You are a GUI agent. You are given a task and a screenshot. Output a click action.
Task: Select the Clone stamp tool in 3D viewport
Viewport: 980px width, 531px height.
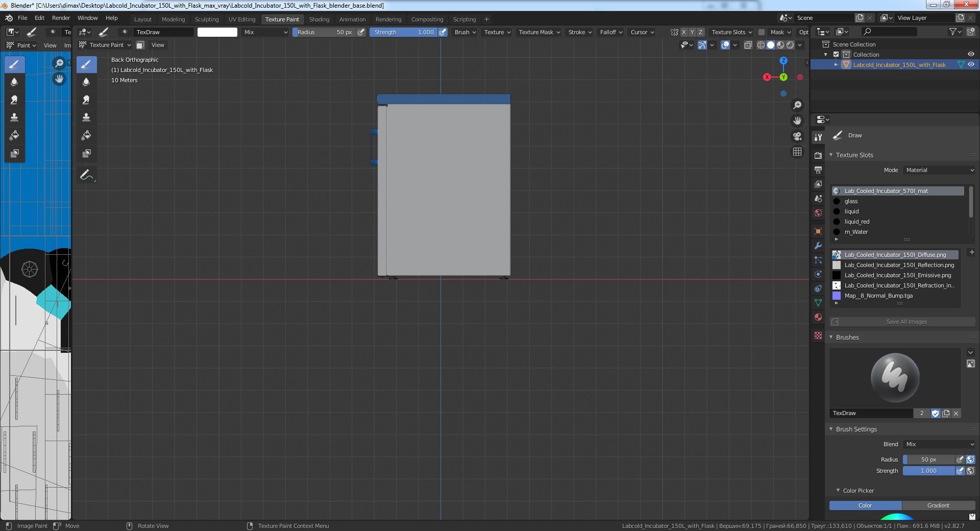coord(86,117)
